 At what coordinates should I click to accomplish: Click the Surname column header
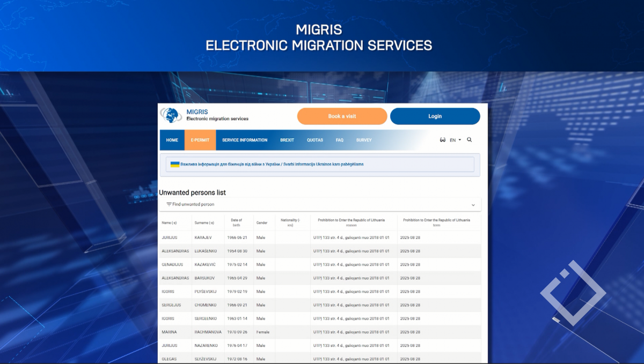tap(204, 222)
